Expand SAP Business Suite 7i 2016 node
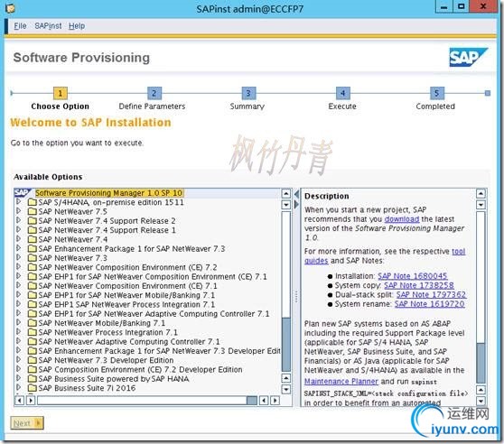 (18, 388)
